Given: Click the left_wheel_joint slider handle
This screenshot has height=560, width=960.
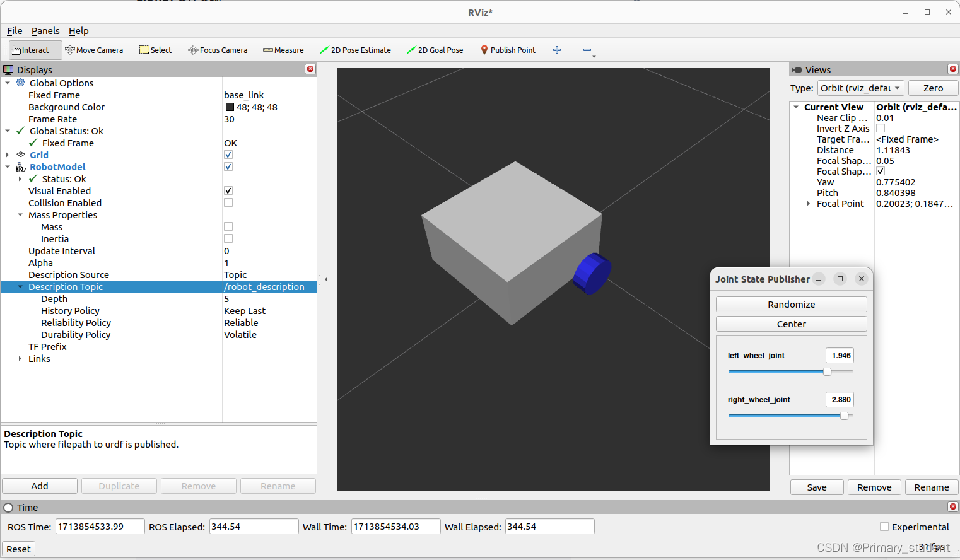Looking at the screenshot, I should 827,372.
